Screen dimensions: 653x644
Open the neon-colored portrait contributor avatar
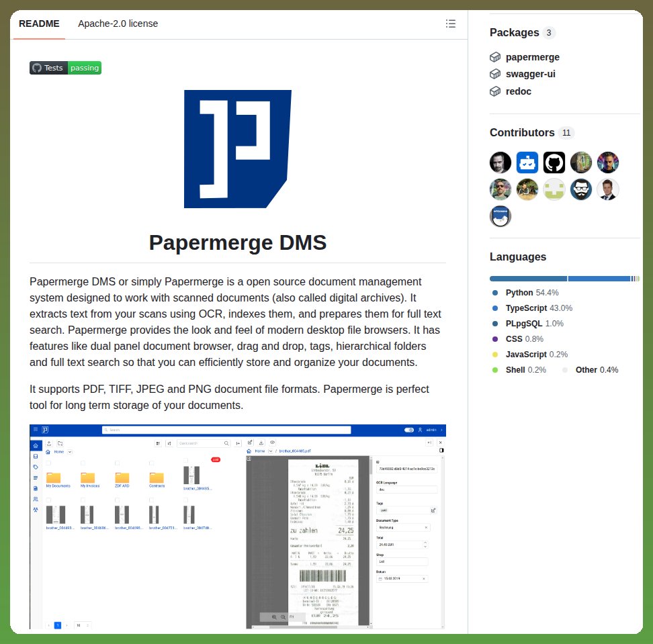[607, 163]
